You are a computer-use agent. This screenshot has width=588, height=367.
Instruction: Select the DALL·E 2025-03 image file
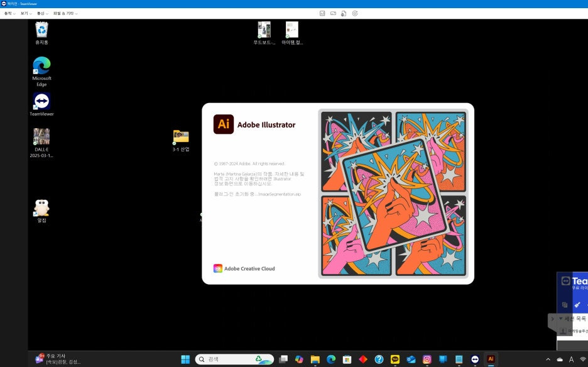pos(41,143)
